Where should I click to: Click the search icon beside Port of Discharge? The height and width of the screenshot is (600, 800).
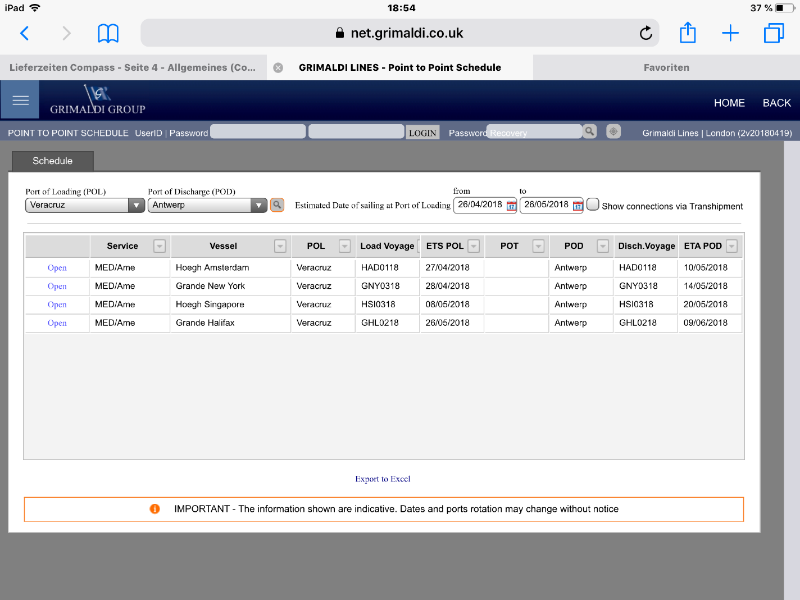click(x=277, y=205)
